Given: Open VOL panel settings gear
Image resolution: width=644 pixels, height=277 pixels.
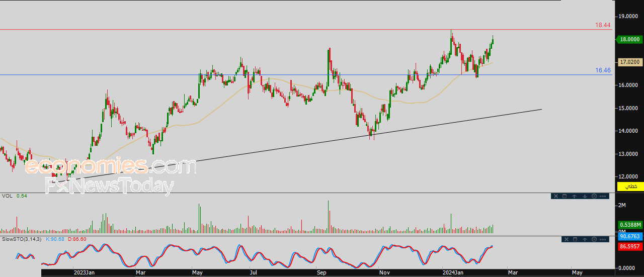Looking at the screenshot, I should (594, 196).
